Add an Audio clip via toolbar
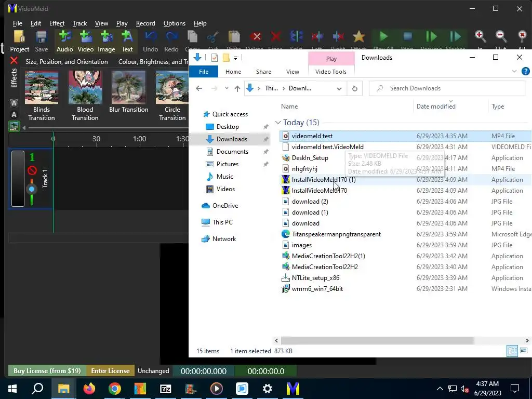Screen dimensions: 532x399 tap(64, 41)
